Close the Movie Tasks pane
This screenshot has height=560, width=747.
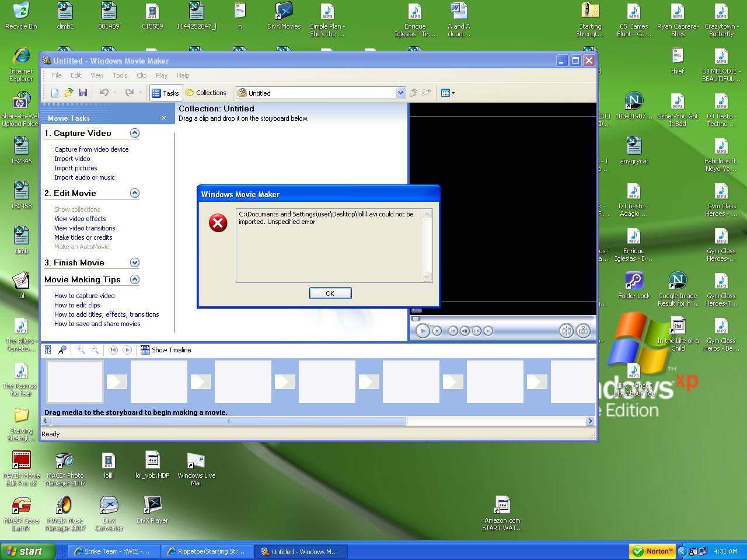point(163,118)
